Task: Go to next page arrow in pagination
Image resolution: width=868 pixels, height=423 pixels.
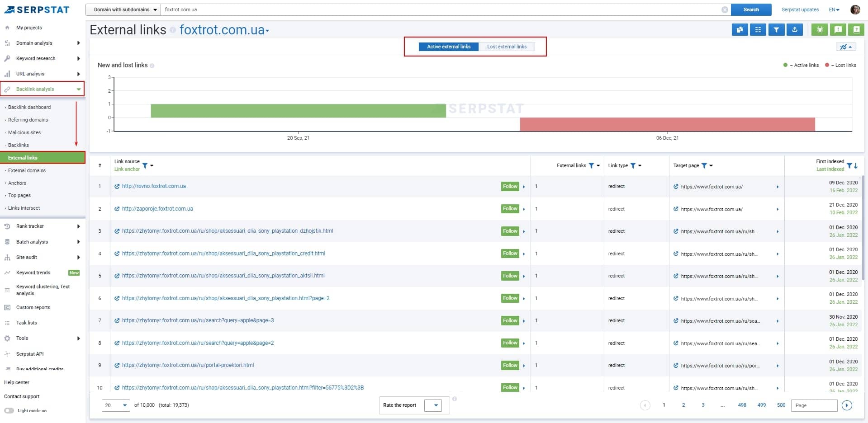Action: point(847,405)
